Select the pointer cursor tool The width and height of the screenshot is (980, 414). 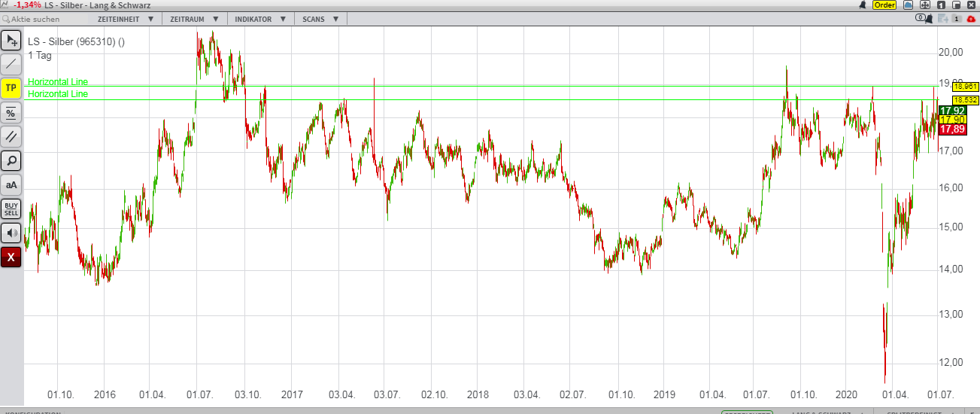[x=11, y=41]
